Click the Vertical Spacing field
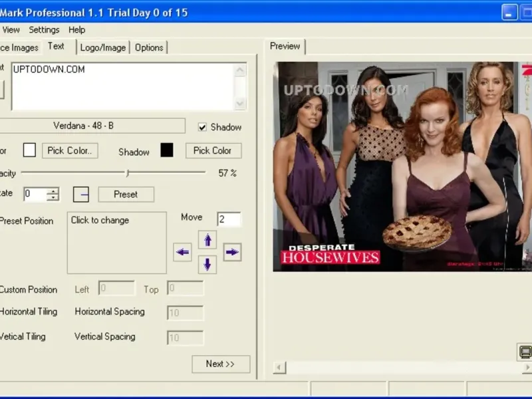This screenshot has height=399, width=532. 186,338
